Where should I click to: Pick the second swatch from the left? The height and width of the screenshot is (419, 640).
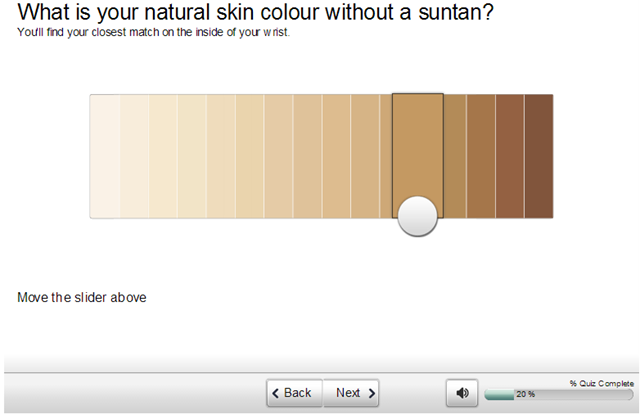pos(134,156)
